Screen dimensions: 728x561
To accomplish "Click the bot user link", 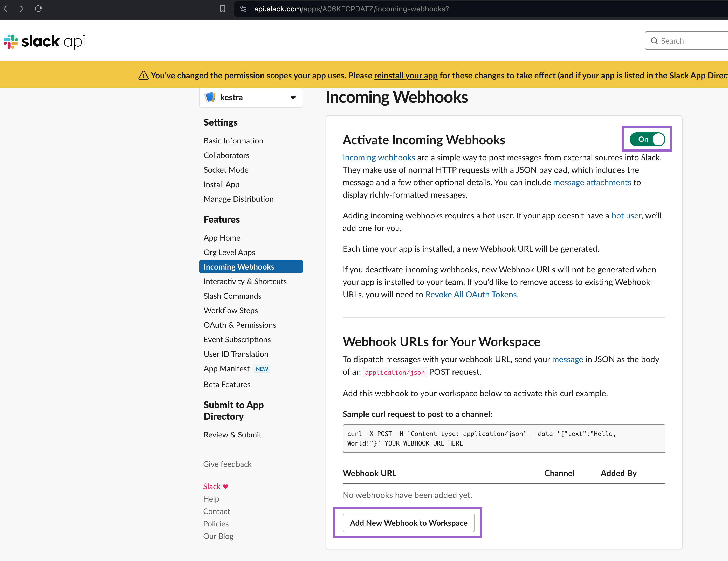I will point(626,216).
